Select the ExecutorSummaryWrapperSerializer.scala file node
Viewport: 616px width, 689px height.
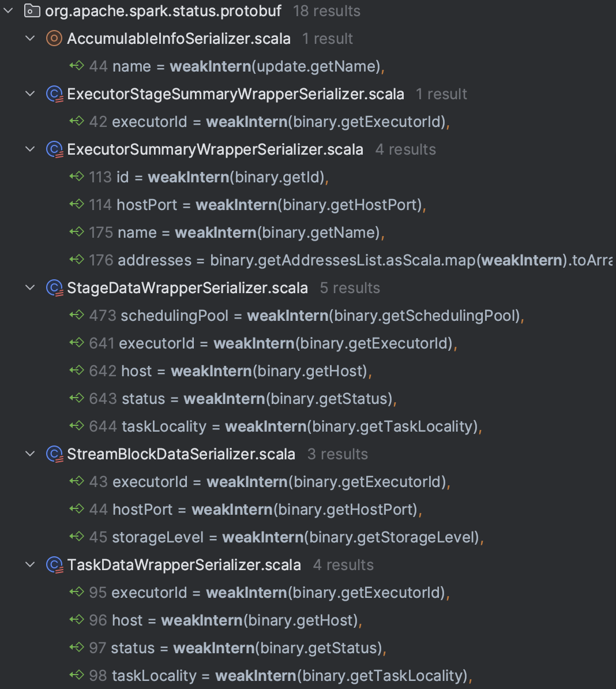(215, 149)
